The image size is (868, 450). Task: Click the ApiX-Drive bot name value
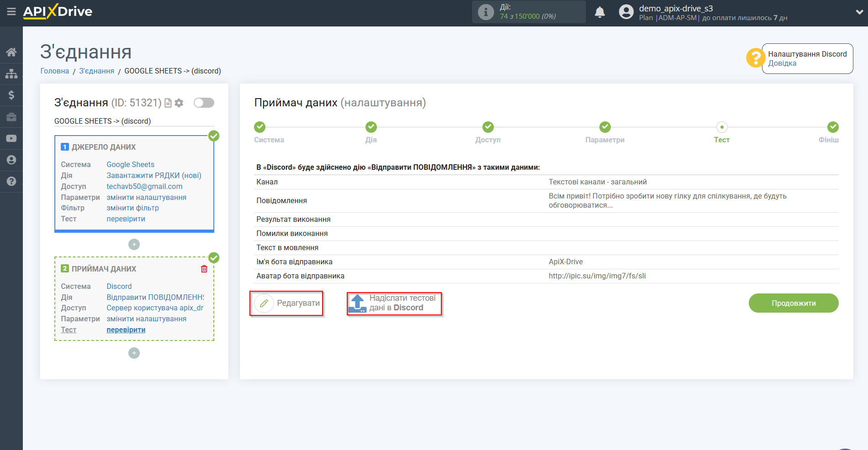click(x=566, y=262)
